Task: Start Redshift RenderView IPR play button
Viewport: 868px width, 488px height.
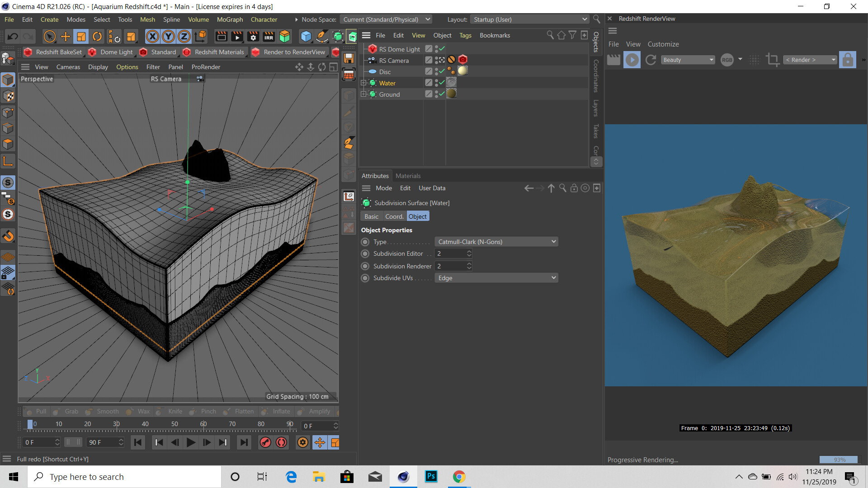Action: 632,60
